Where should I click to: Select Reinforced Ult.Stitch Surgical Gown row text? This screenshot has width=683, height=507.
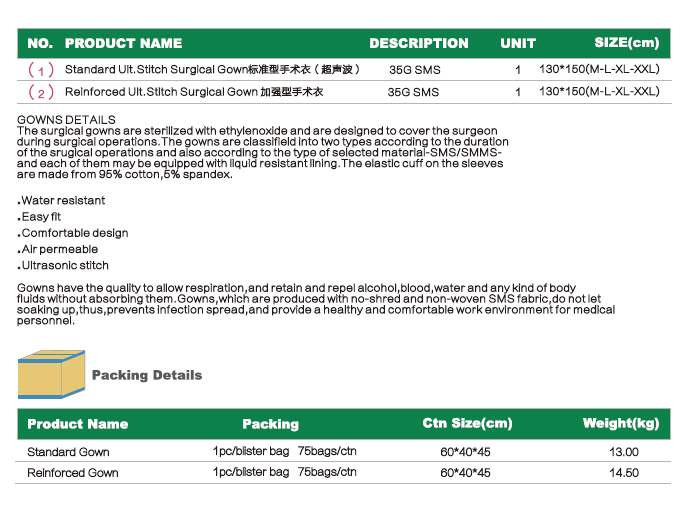pyautogui.click(x=194, y=92)
